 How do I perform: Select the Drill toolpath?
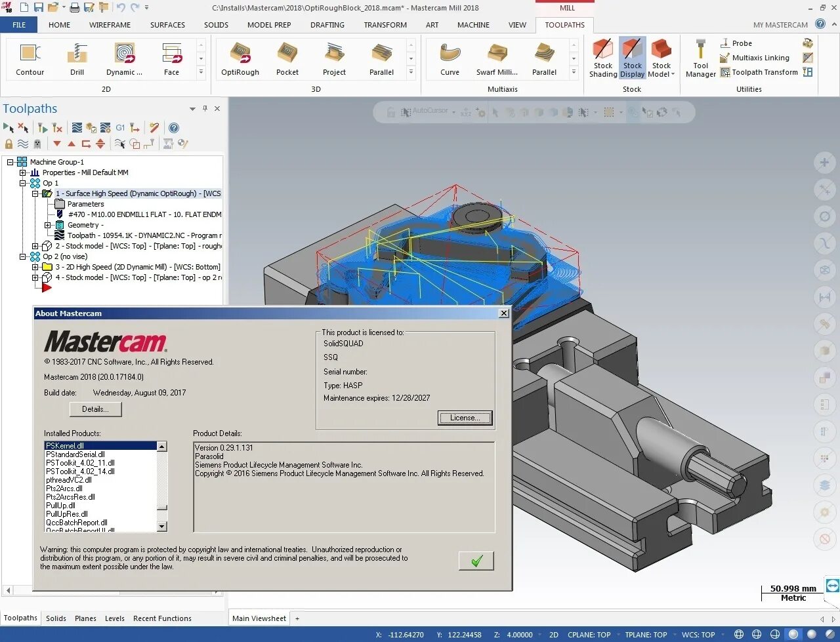tap(77, 58)
